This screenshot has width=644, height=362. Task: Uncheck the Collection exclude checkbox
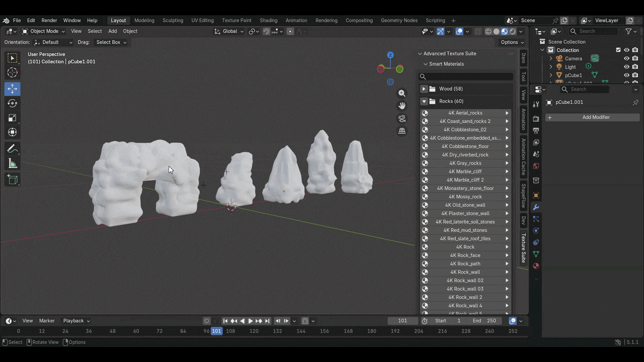tap(618, 50)
